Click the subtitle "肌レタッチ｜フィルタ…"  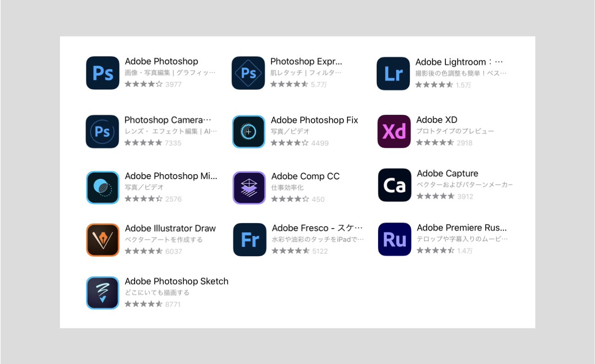(306, 73)
